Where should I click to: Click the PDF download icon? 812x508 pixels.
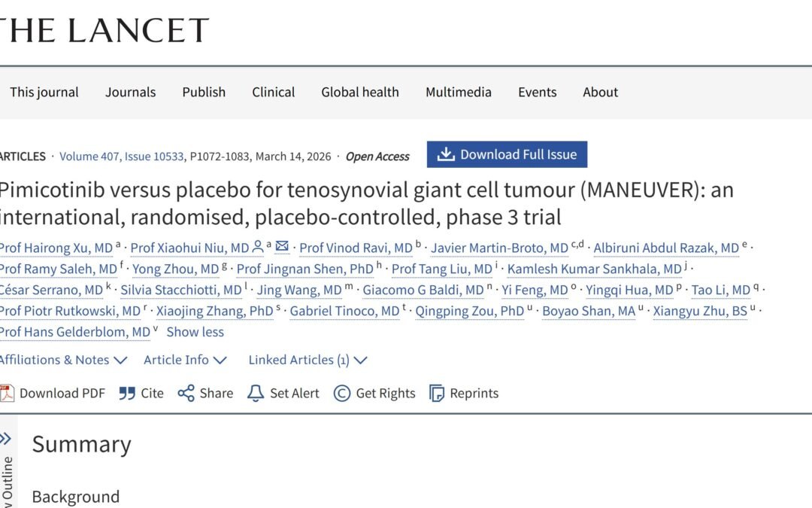(8, 393)
